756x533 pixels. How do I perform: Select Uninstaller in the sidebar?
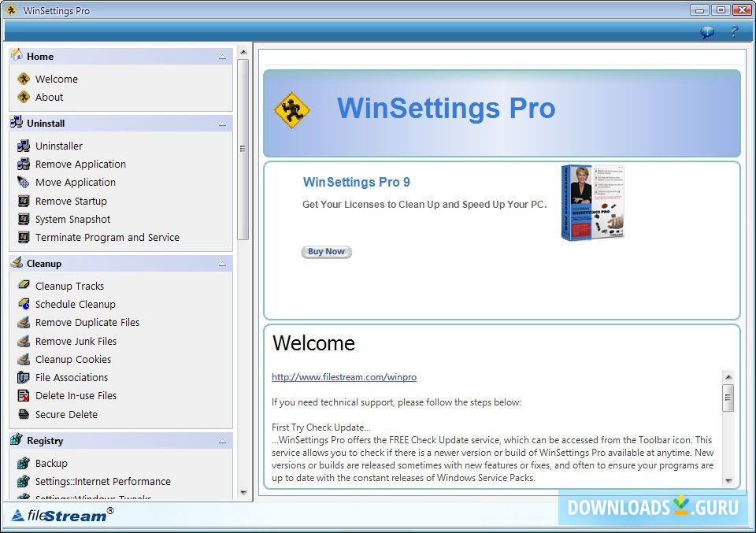click(59, 146)
